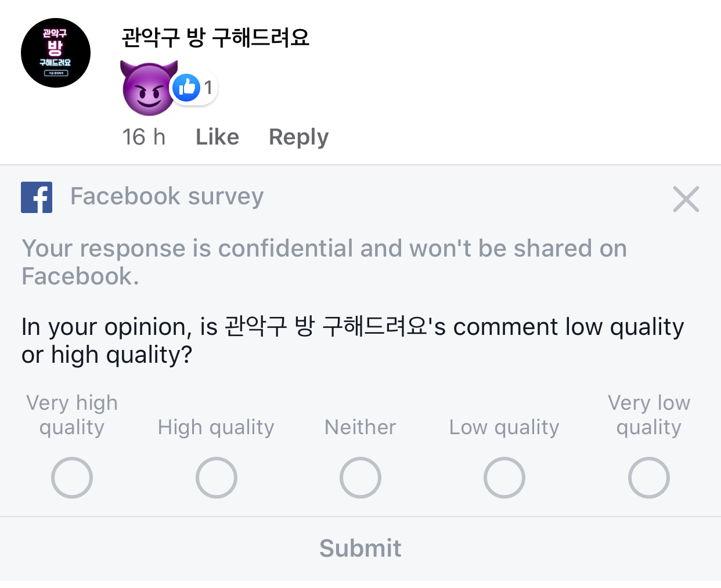Select the Low quality radio button
Image resolution: width=721 pixels, height=588 pixels.
pos(504,478)
